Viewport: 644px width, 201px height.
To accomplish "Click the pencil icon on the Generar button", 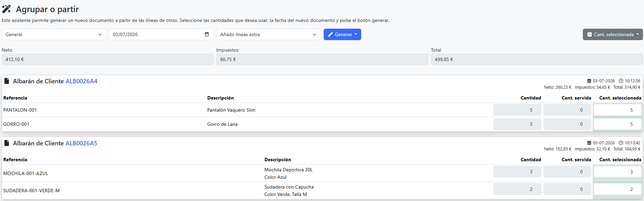I will point(330,34).
